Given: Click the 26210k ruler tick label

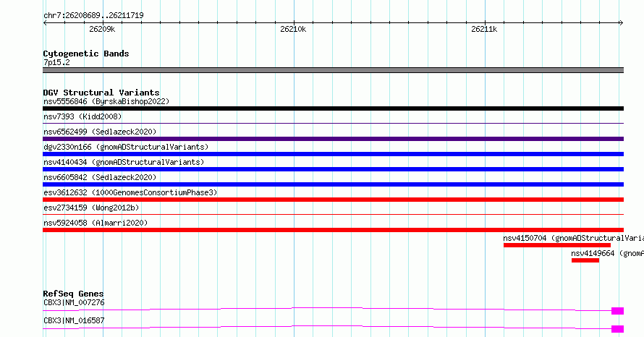Looking at the screenshot, I should pos(293,29).
